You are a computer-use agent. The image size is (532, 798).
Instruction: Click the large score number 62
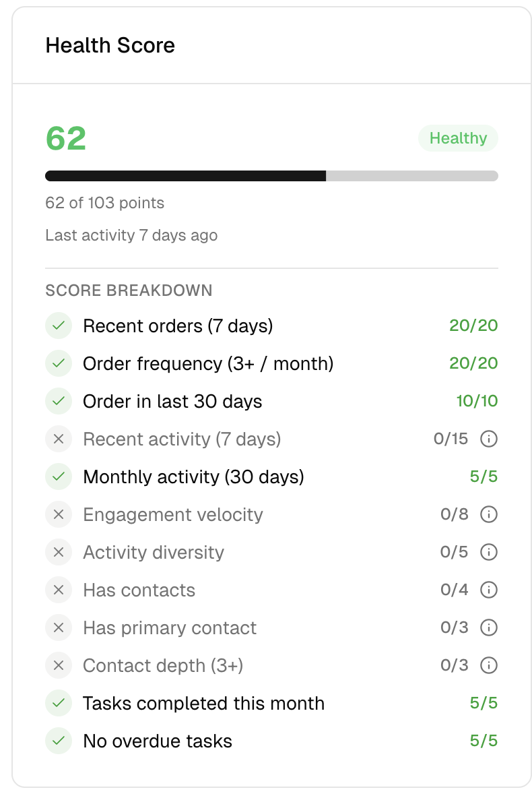(65, 137)
